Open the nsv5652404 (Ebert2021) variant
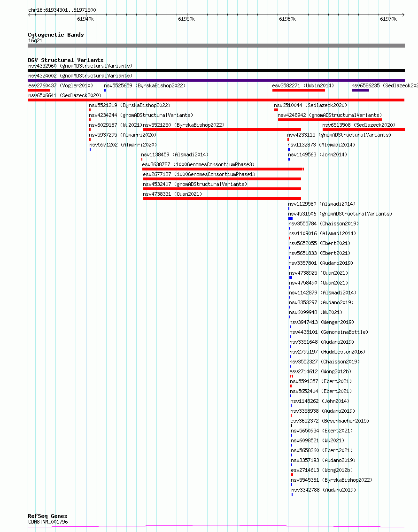This screenshot has height=532, width=418. pyautogui.click(x=321, y=391)
